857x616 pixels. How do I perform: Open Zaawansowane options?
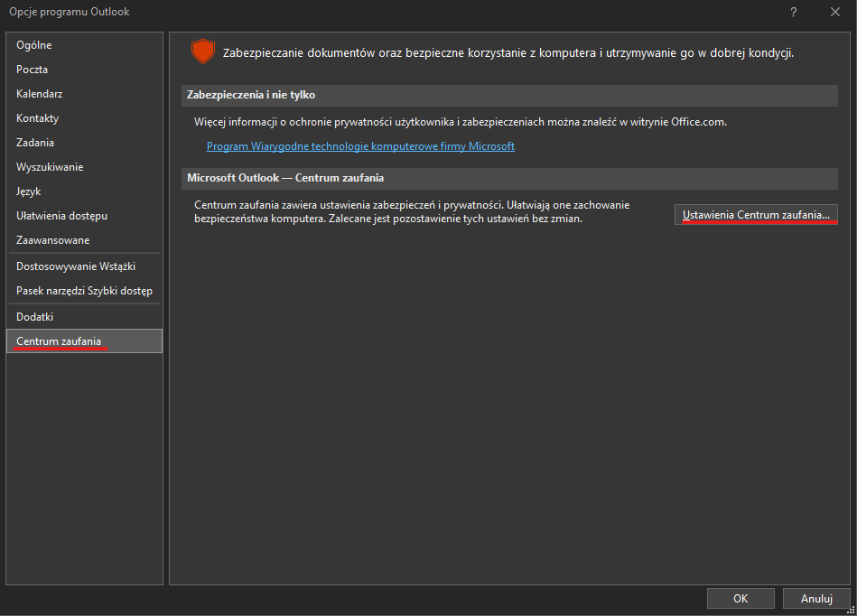click(52, 240)
